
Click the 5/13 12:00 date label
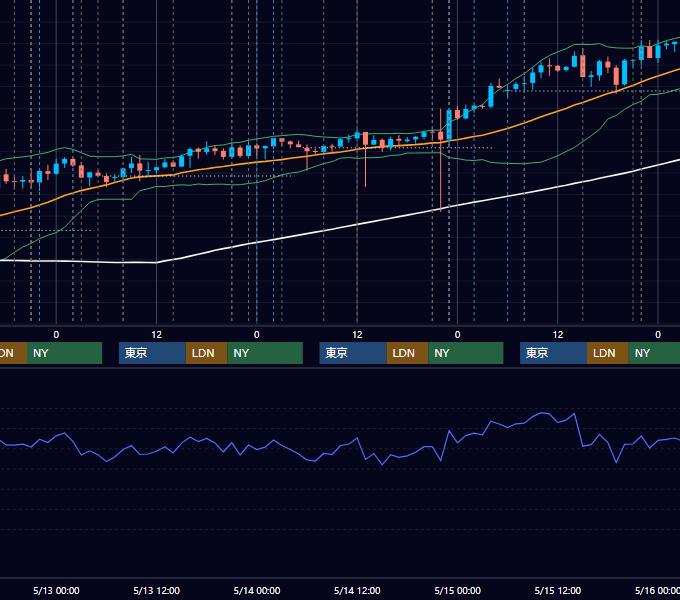click(x=157, y=590)
